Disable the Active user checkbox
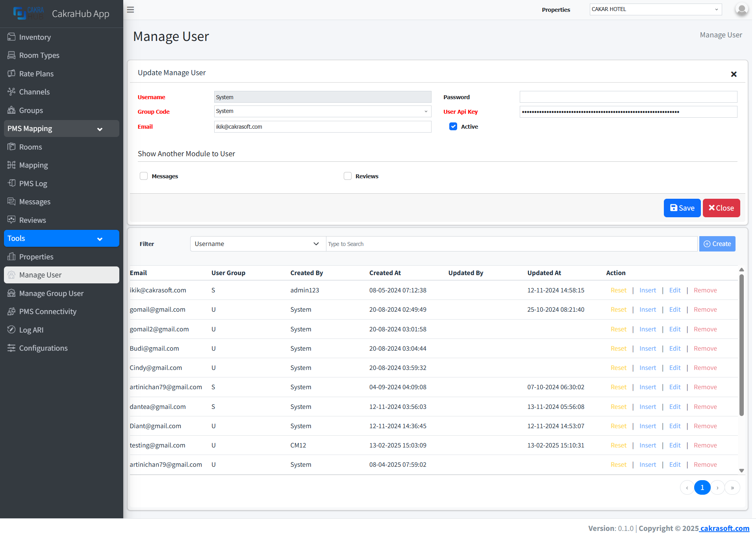The width and height of the screenshot is (756, 538). (453, 126)
